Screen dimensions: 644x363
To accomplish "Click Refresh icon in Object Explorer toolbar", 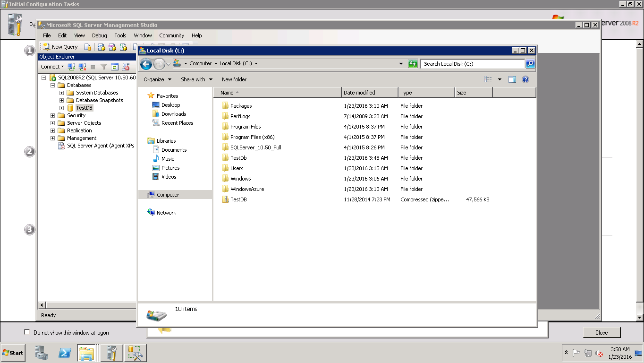I will [x=115, y=67].
